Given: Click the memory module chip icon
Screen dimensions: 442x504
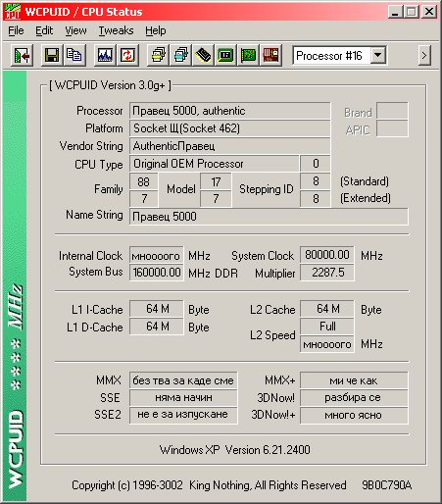Looking at the screenshot, I should (203, 55).
